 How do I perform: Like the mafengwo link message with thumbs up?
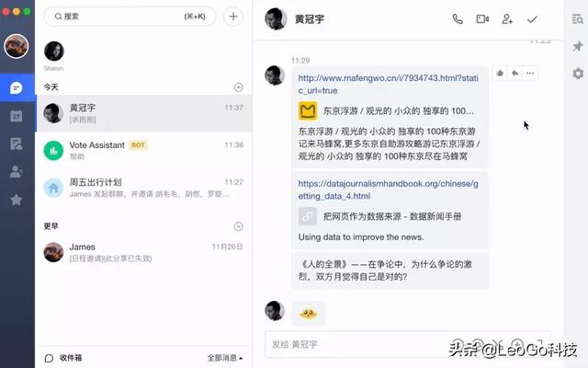click(x=500, y=73)
